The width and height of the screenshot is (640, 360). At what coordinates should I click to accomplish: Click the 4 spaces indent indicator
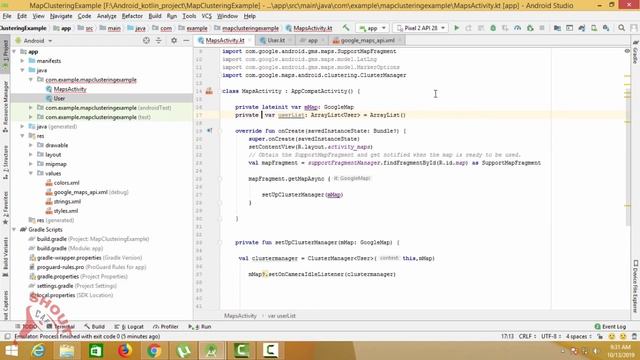pyautogui.click(x=578, y=336)
